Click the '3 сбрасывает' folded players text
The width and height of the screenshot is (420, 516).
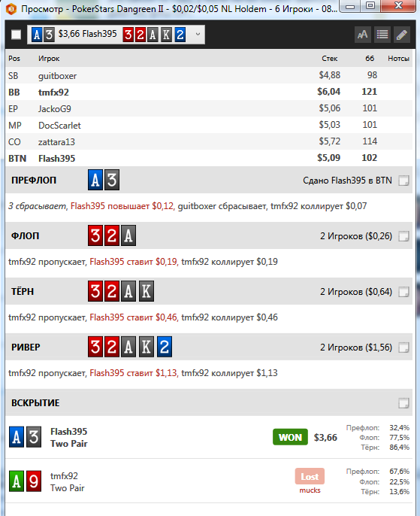click(x=37, y=206)
